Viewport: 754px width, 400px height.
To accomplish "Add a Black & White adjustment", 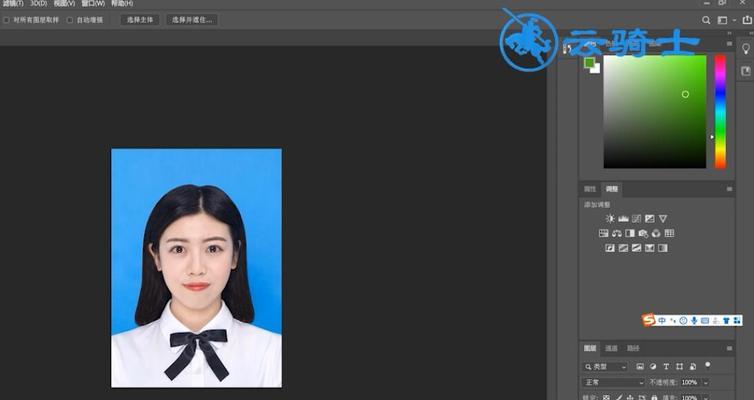I will click(x=630, y=233).
